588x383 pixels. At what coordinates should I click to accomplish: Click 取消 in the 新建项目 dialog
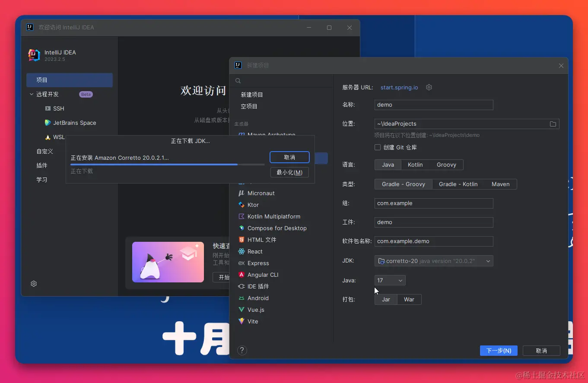[541, 351]
